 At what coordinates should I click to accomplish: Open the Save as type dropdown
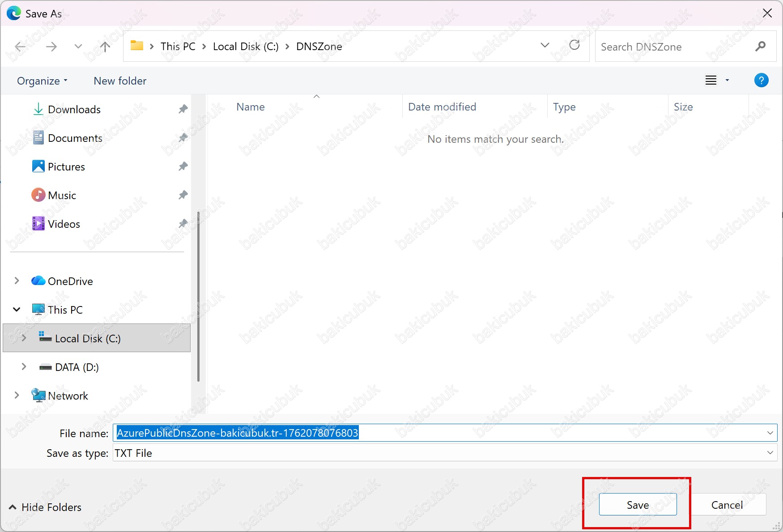[770, 453]
